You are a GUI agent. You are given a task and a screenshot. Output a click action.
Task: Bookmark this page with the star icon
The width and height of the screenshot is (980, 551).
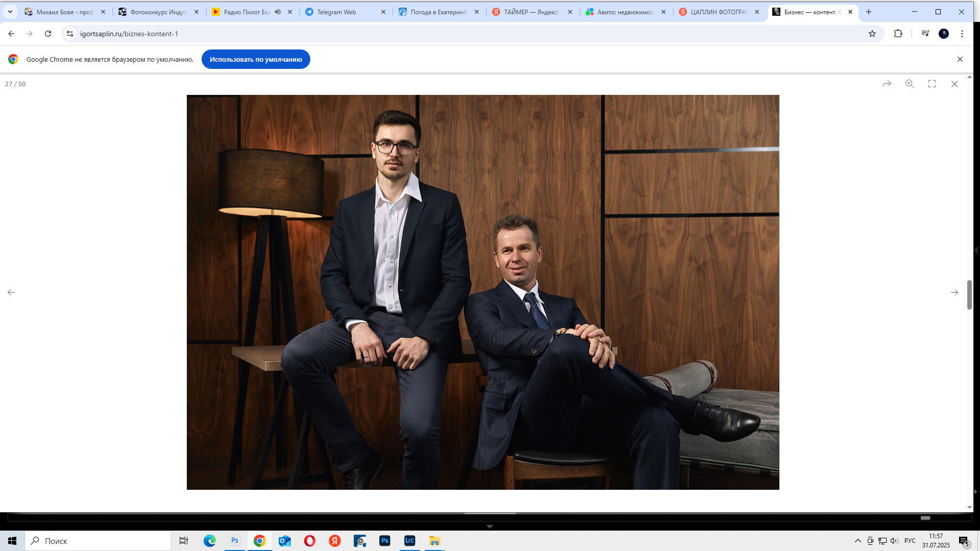point(872,34)
